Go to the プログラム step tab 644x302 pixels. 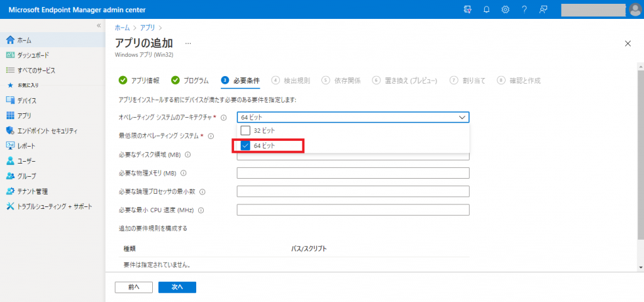[190, 81]
